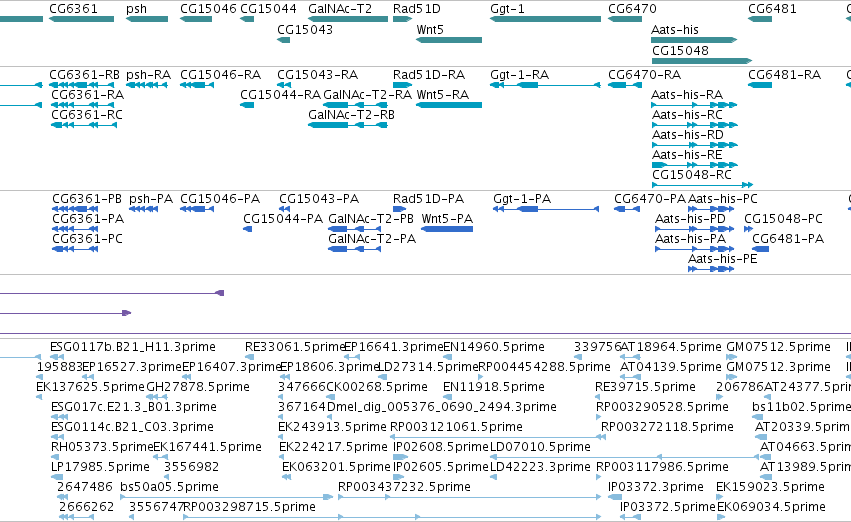The image size is (851, 522).
Task: Click protein Aats-his-PC
Action: [x=723, y=199]
